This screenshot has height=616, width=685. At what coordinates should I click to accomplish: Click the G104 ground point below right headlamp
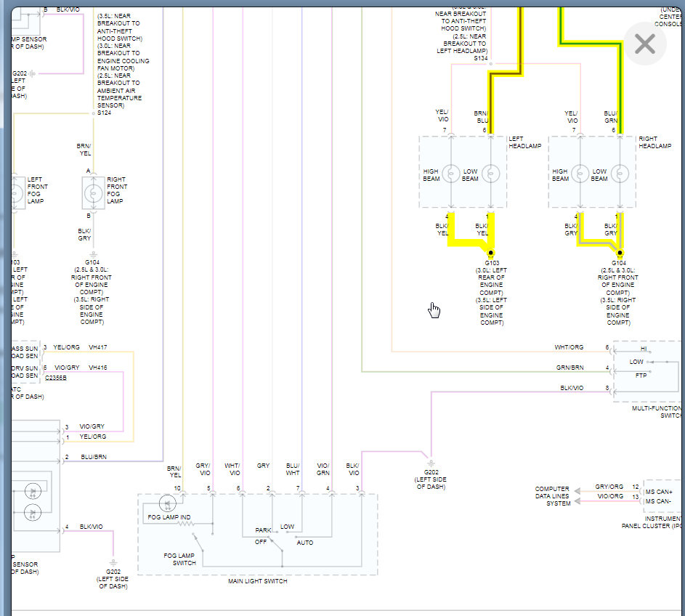[x=620, y=253]
